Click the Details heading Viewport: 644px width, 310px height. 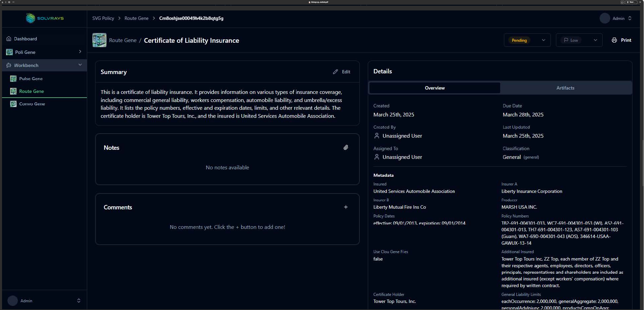coord(383,71)
